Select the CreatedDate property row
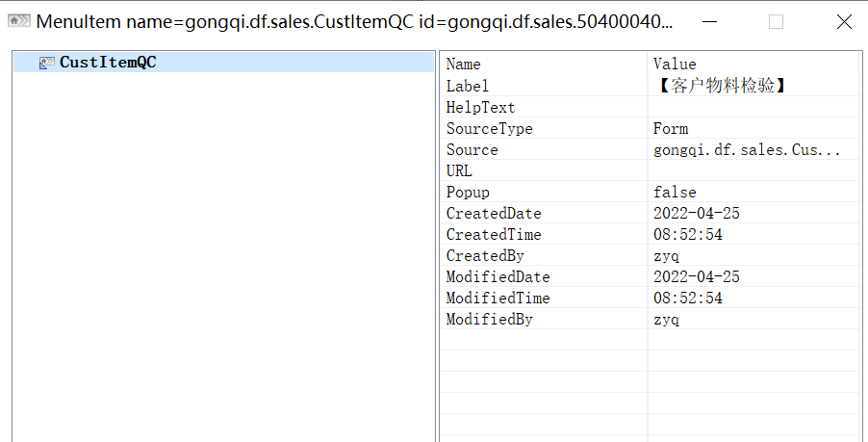This screenshot has width=868, height=442. click(650, 213)
